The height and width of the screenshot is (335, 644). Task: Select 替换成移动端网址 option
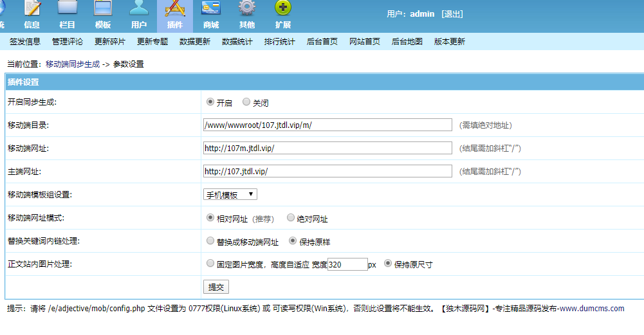click(x=210, y=240)
